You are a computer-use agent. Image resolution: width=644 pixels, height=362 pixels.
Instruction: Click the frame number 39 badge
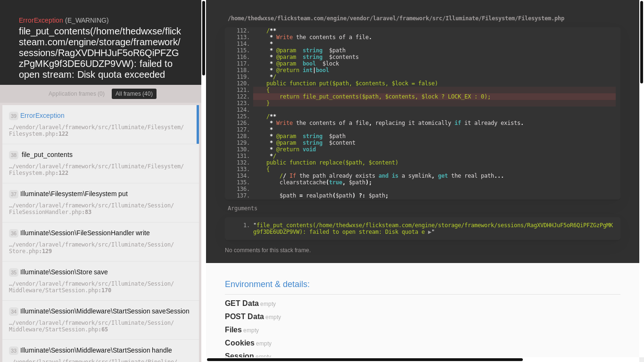click(x=14, y=116)
